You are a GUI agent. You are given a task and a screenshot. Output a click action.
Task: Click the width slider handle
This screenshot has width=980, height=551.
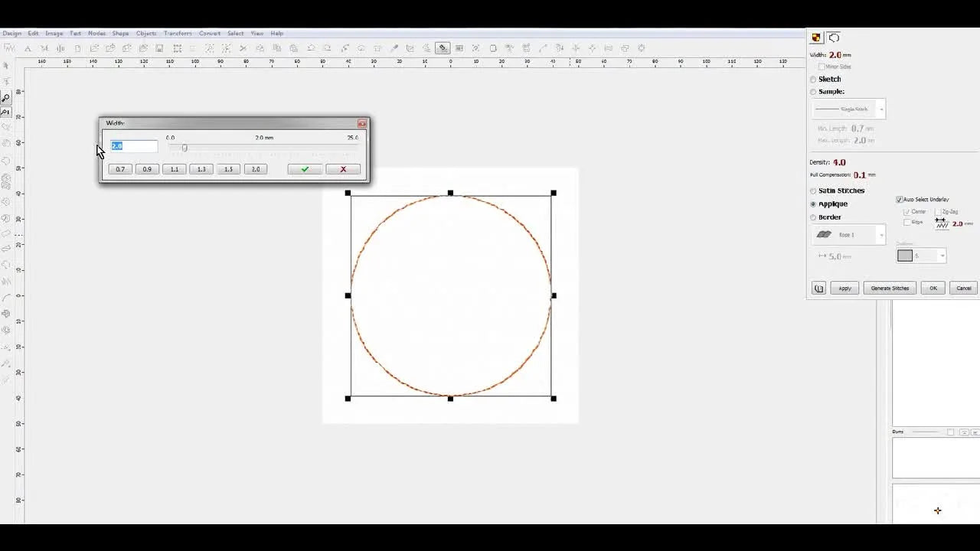tap(185, 148)
